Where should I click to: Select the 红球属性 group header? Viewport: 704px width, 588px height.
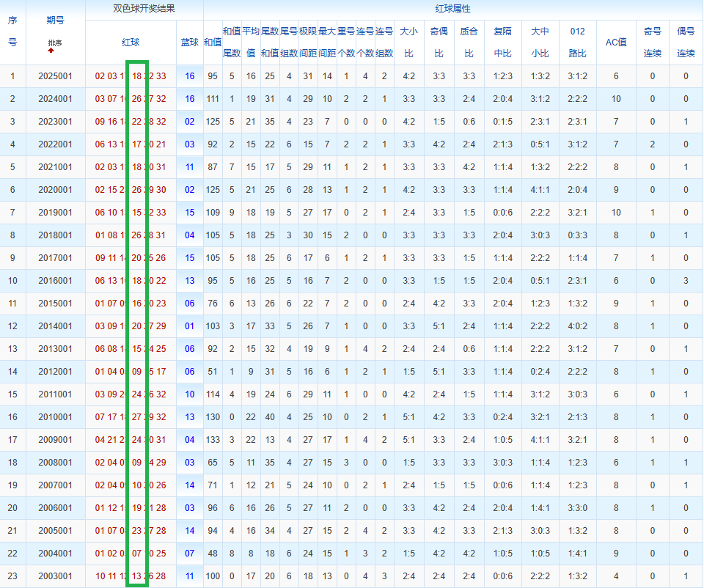point(452,10)
